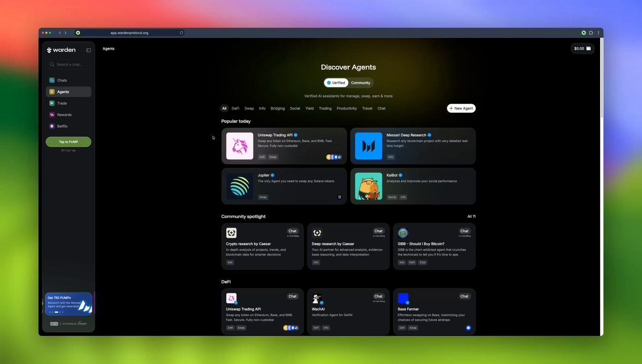The image size is (642, 364).
Task: Filter agents by Travel tab
Action: point(367,109)
